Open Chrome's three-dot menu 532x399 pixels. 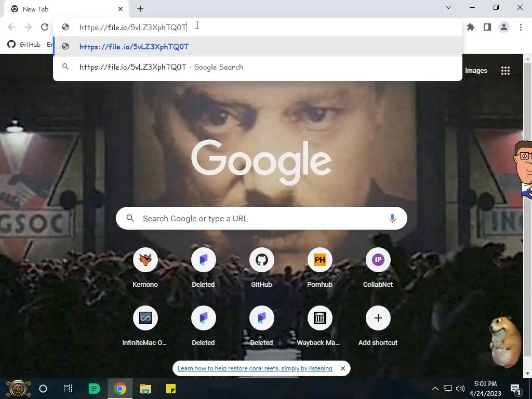coord(521,27)
